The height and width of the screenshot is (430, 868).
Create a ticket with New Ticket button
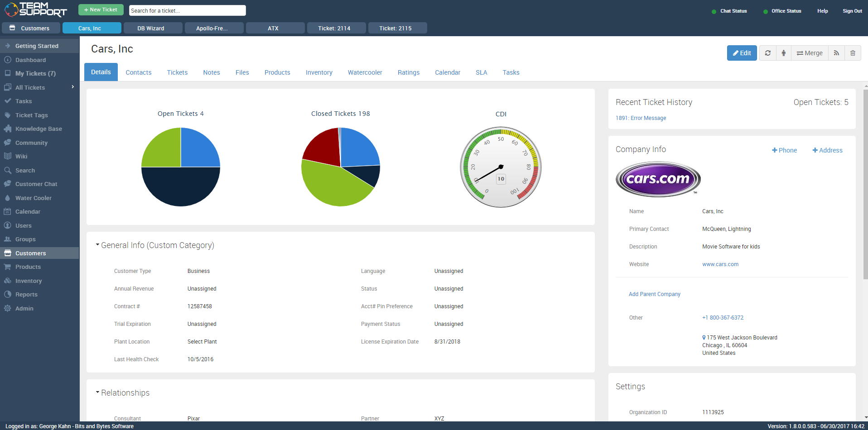pos(101,9)
